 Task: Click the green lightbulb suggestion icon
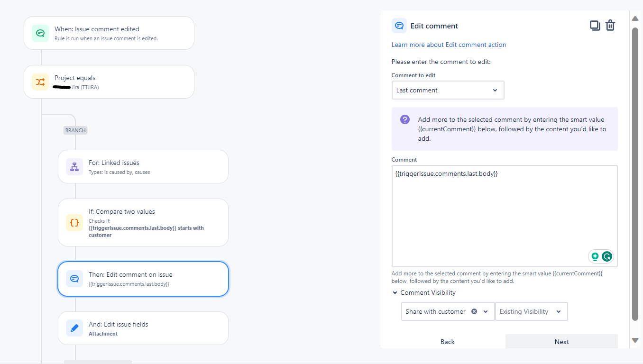pyautogui.click(x=595, y=257)
